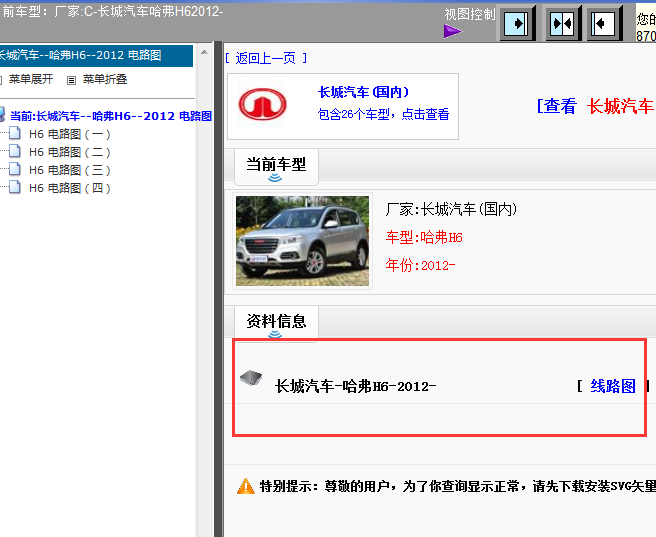Click 包含26个车型,点击查看 link
Image resolution: width=656 pixels, height=537 pixels.
click(x=383, y=114)
